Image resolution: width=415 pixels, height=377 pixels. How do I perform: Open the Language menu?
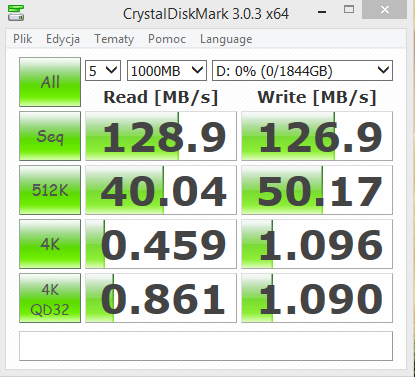(x=226, y=39)
